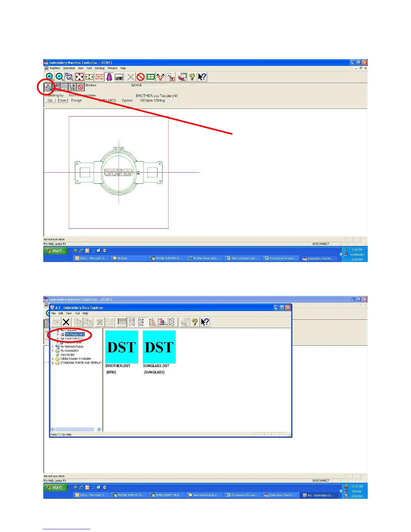Open the color bar palette icon
The image size is (411, 532).
tap(119, 77)
